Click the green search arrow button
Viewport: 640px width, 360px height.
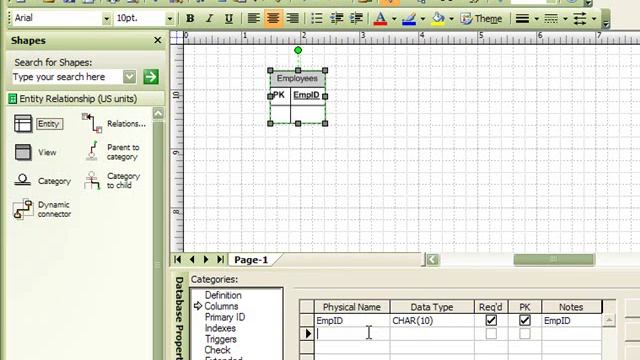pyautogui.click(x=151, y=77)
